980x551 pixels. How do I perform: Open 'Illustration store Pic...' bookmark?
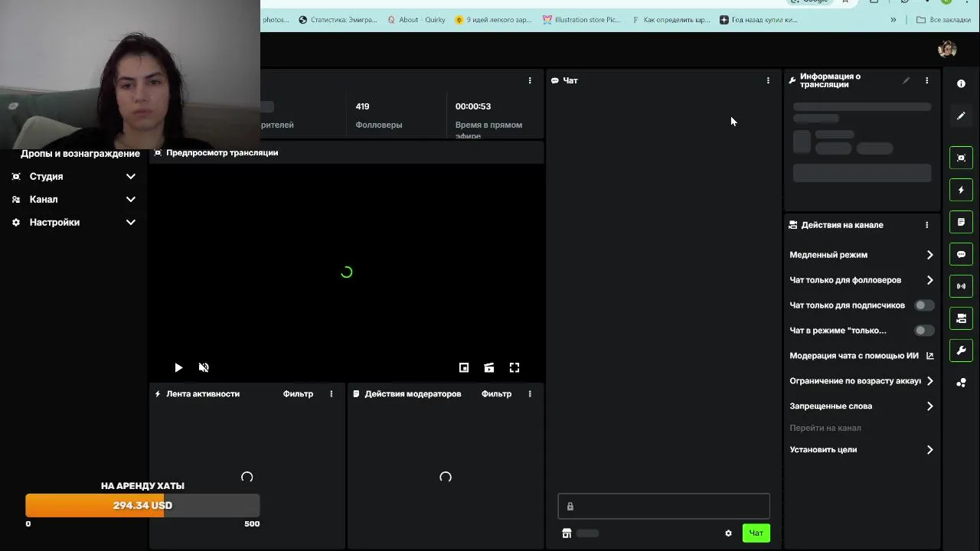pos(582,20)
